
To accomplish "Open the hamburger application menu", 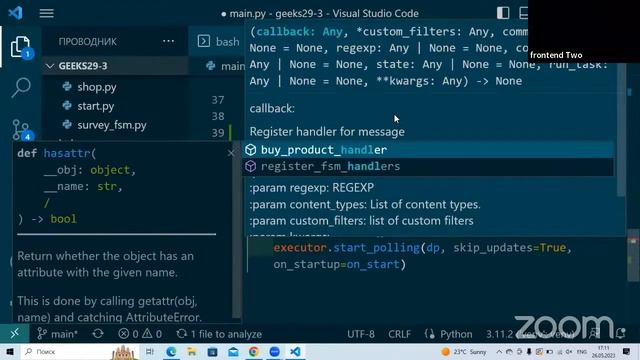I will [x=47, y=13].
